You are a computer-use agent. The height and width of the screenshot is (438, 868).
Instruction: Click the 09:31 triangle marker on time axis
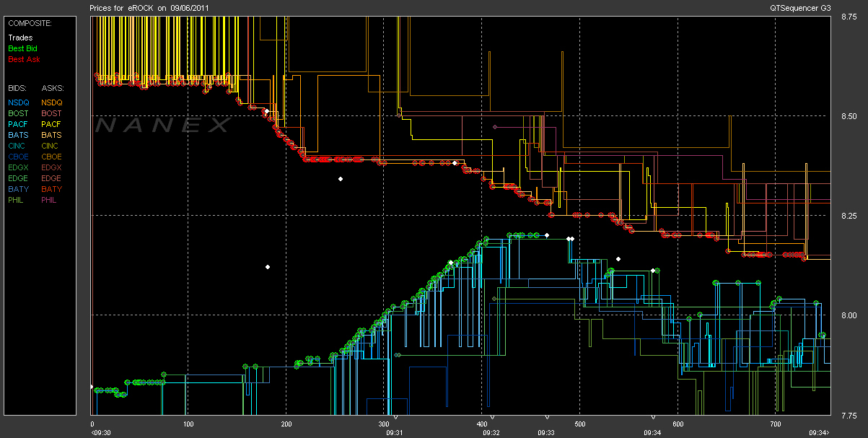(x=395, y=418)
